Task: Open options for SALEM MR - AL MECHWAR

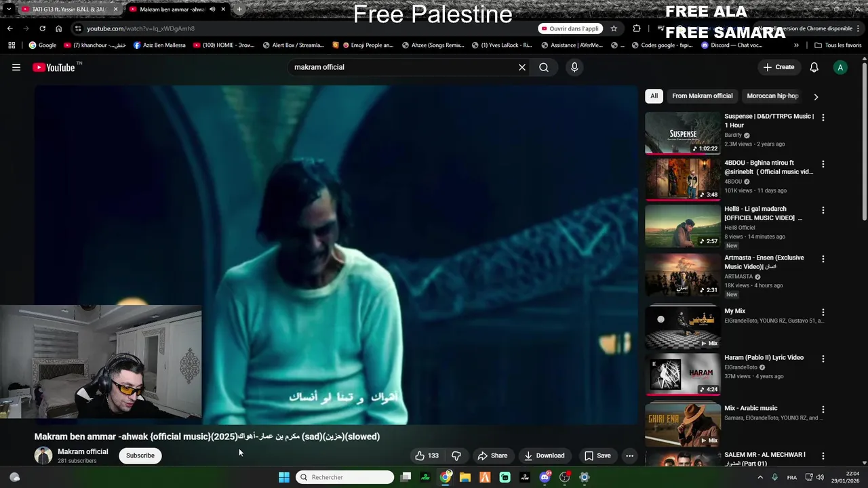Action: [x=823, y=456]
